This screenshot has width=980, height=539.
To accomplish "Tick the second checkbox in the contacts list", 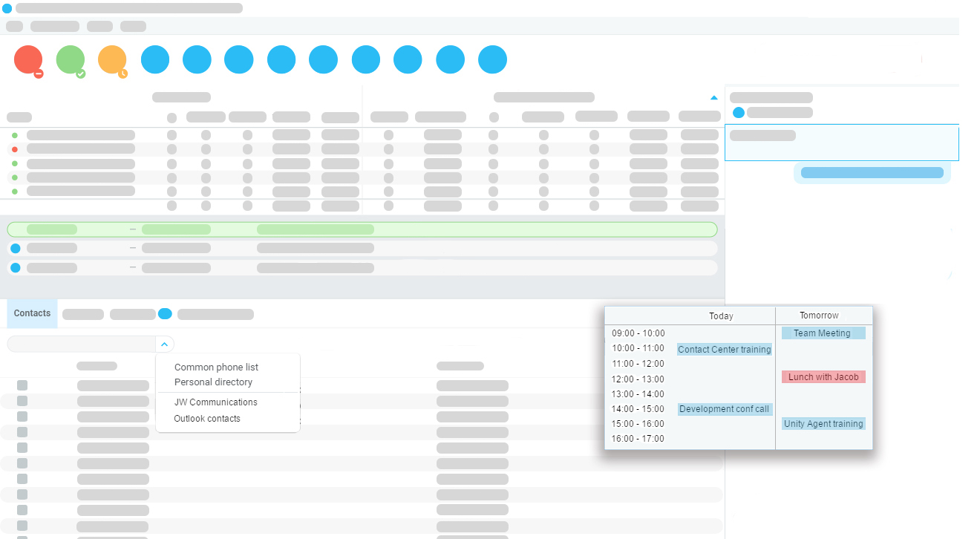I will tap(22, 400).
